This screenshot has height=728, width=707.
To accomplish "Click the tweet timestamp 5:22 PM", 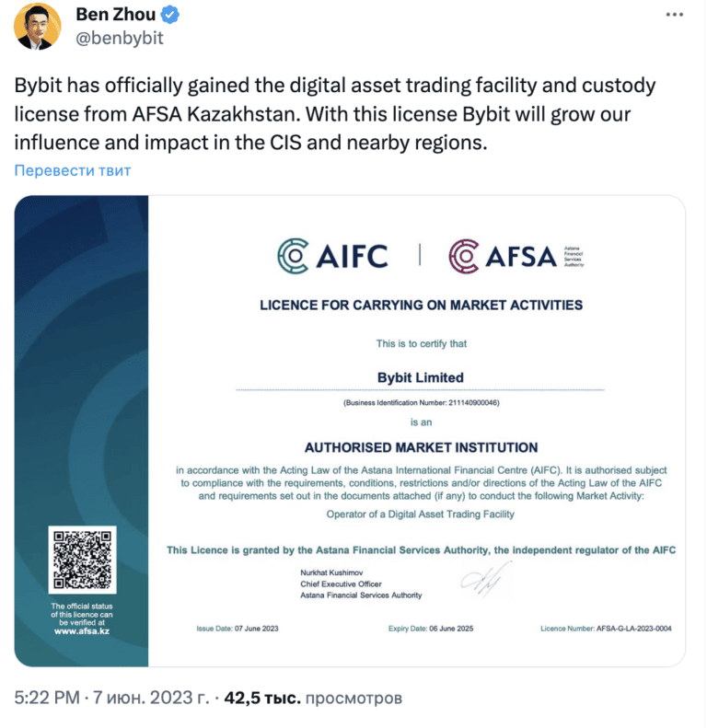I will (46, 699).
